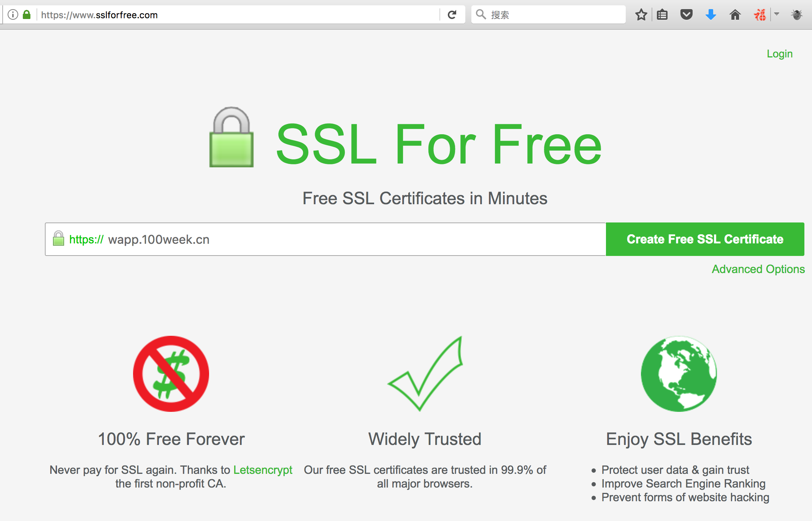
Task: Click the site information circle icon
Action: click(x=13, y=15)
